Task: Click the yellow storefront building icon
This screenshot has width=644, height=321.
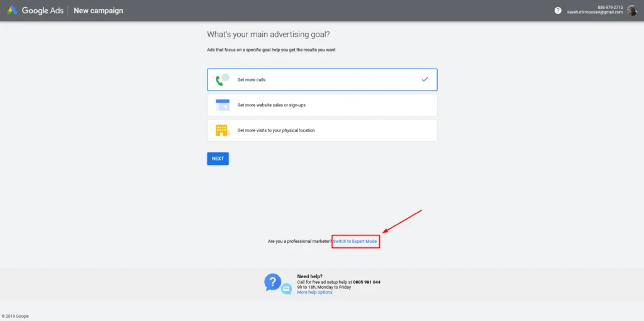Action: [x=222, y=130]
